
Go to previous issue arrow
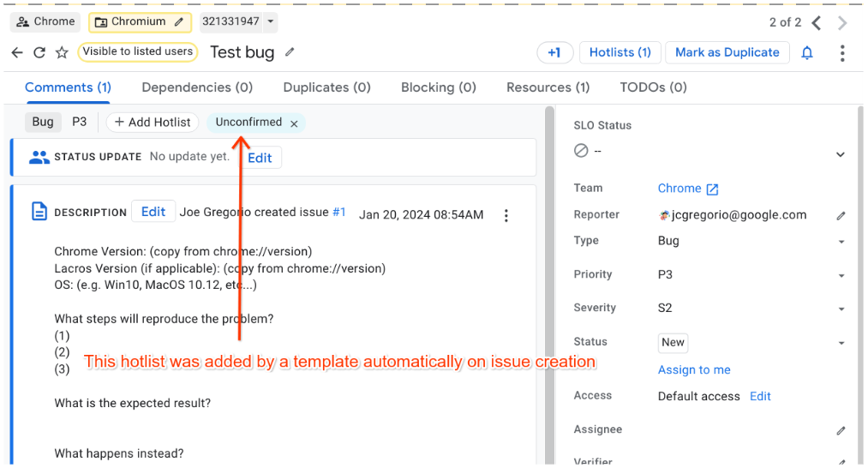tap(817, 23)
